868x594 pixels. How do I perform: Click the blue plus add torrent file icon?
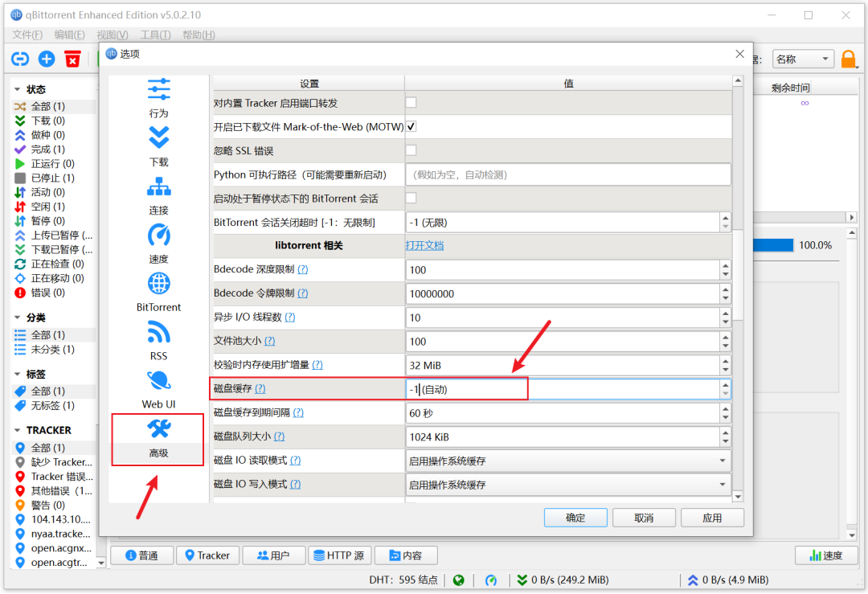coord(47,59)
